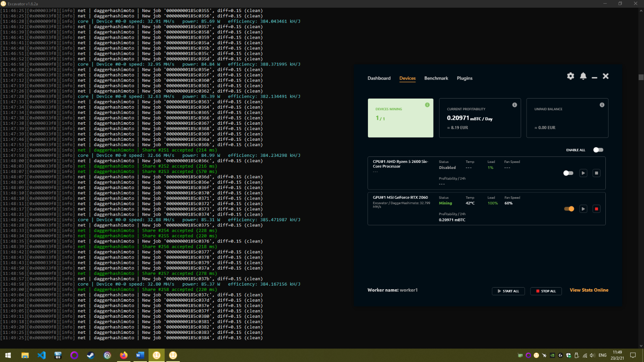644x362 pixels.
Task: Click Share #251 accepted log line
Action: point(109,150)
